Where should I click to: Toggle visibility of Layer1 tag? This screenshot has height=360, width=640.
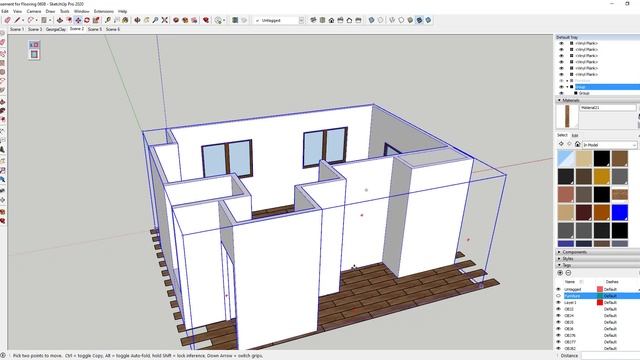[x=559, y=302]
